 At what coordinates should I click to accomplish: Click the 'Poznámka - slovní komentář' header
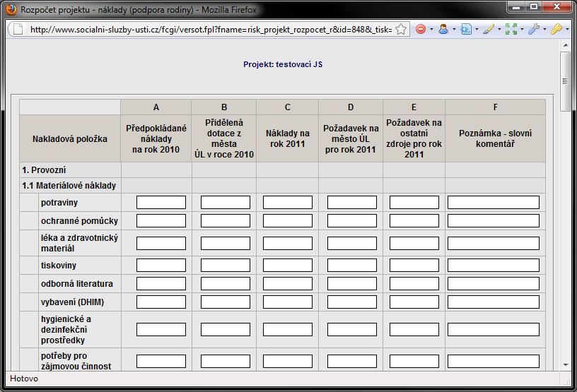495,138
